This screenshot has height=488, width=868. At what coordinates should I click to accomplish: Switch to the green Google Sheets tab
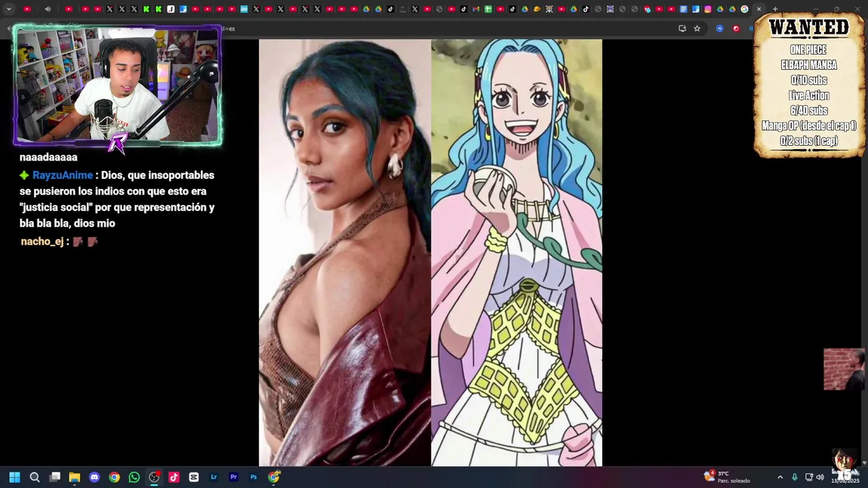point(488,9)
